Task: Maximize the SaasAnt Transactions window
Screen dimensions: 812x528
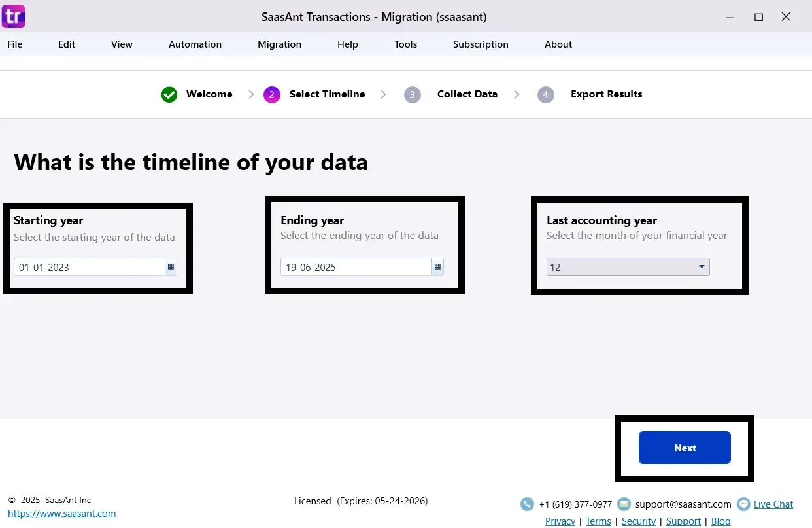Action: coord(759,17)
